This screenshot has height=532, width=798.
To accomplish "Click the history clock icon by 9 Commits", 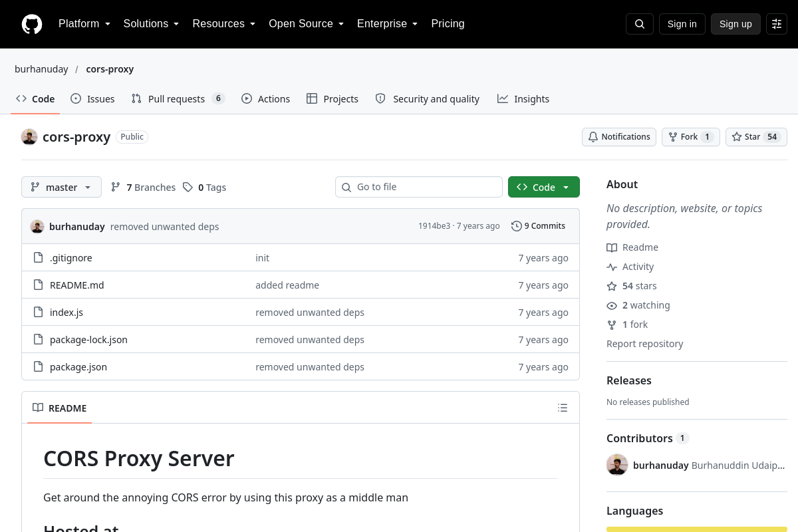I will [x=517, y=226].
